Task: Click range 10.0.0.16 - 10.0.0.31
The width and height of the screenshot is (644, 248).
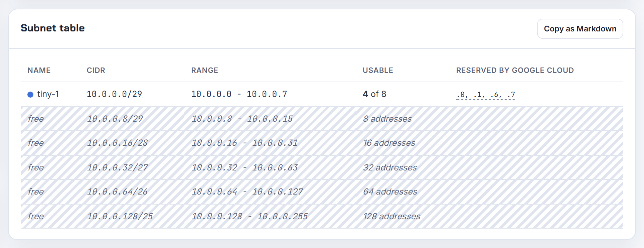Action: 245,143
